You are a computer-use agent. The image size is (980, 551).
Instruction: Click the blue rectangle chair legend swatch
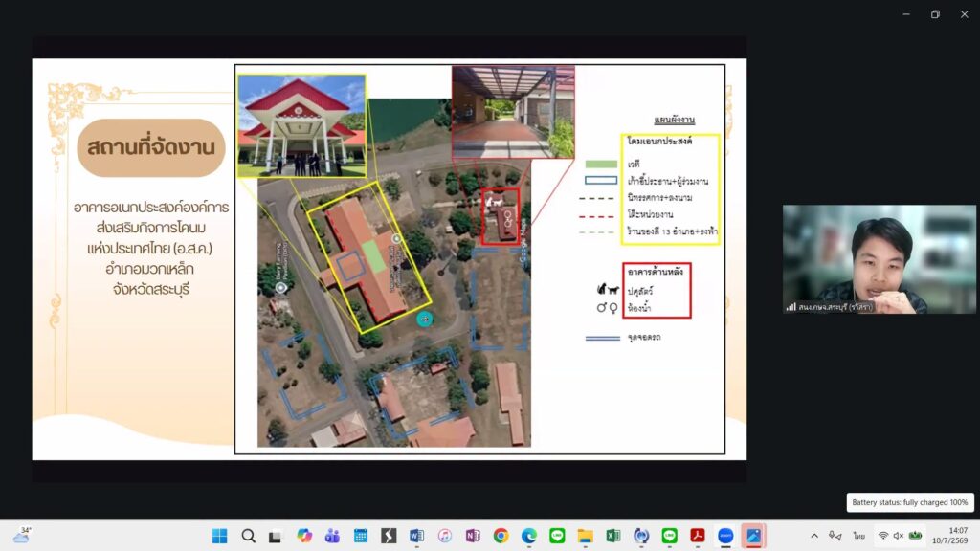[x=601, y=181]
